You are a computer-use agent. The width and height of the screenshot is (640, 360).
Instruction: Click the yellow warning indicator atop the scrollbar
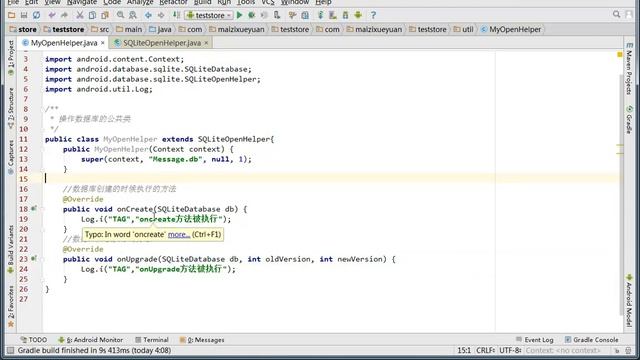pyautogui.click(x=620, y=54)
